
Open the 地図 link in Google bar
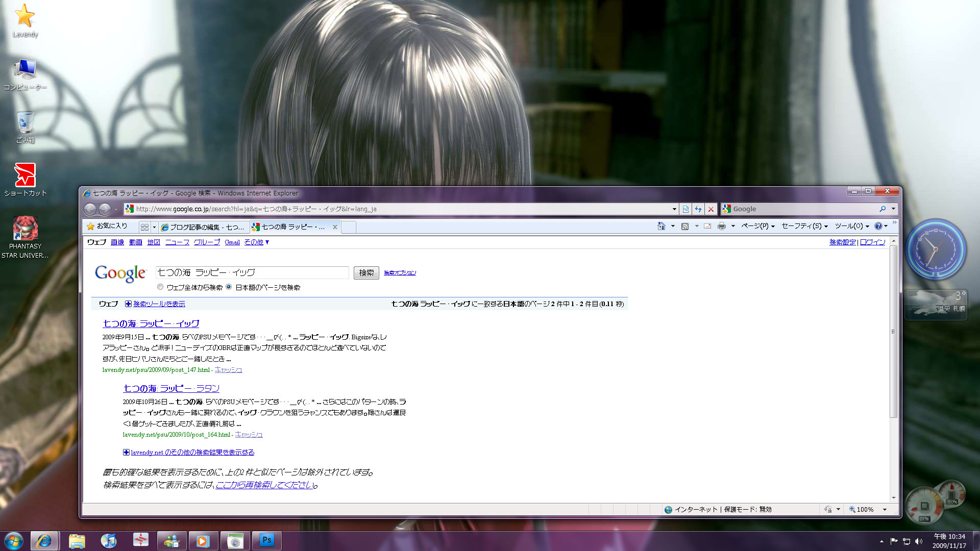click(154, 242)
